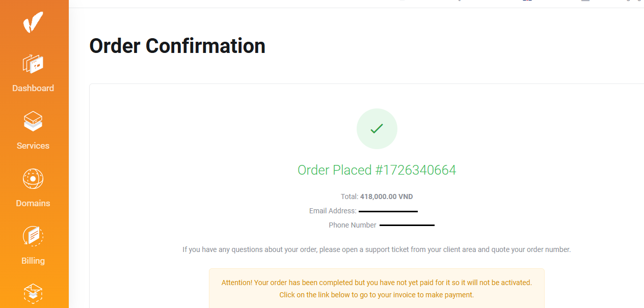
Task: Click the yellow Attention payment notice box
Action: point(377,289)
